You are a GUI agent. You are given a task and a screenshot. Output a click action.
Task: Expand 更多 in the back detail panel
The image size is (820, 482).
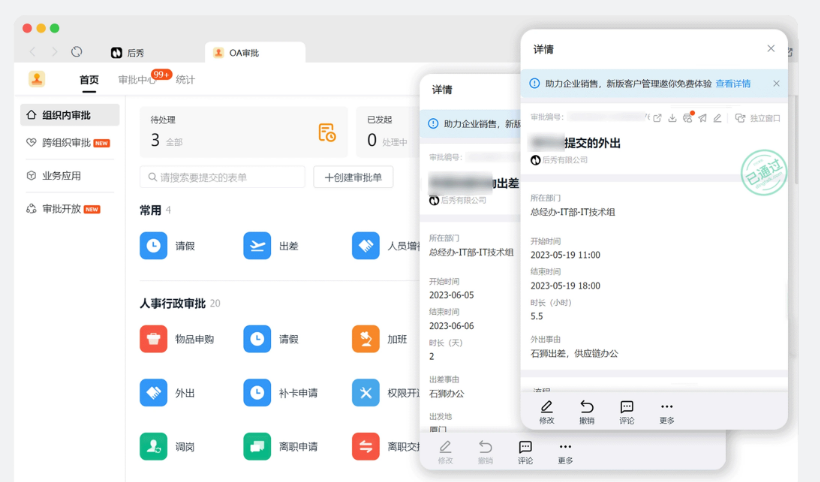pyautogui.click(x=565, y=451)
